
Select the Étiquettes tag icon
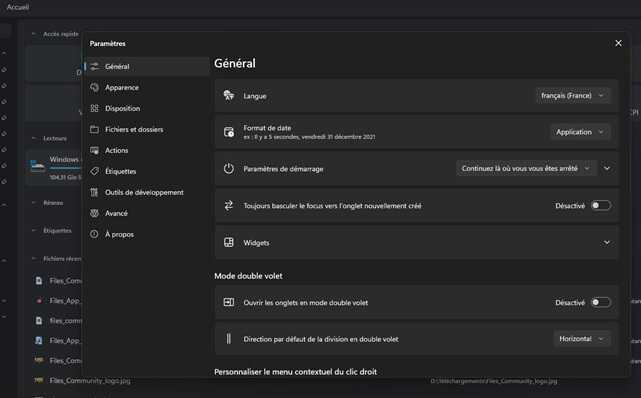click(x=94, y=171)
